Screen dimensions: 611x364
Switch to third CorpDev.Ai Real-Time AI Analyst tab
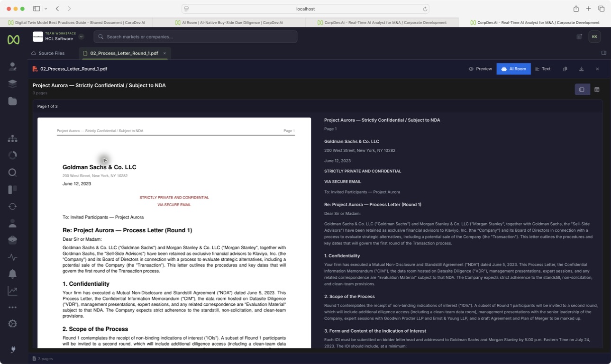382,22
